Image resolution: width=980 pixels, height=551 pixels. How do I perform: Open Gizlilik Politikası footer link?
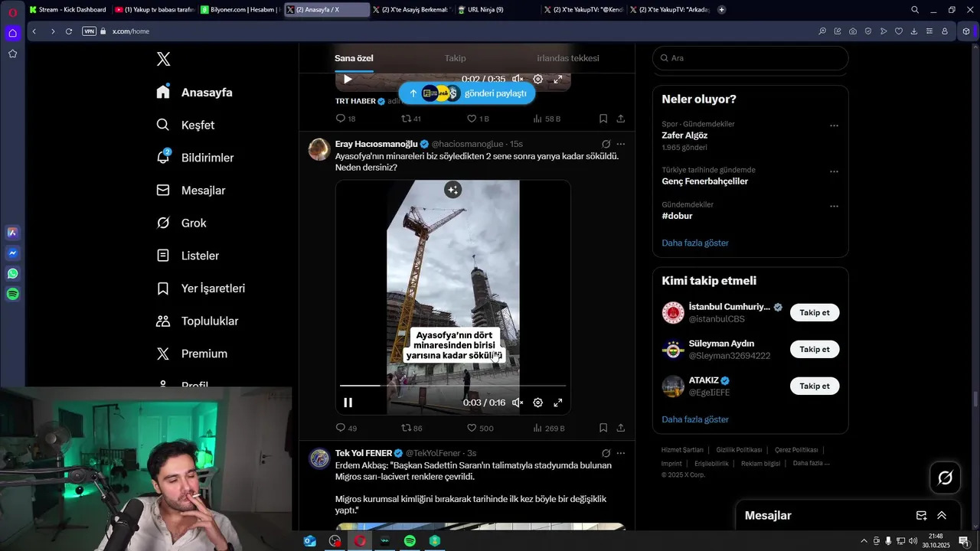739,450
